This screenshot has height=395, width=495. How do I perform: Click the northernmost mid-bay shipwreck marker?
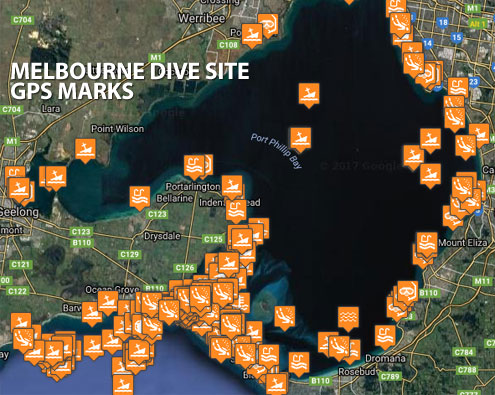pos(309,94)
